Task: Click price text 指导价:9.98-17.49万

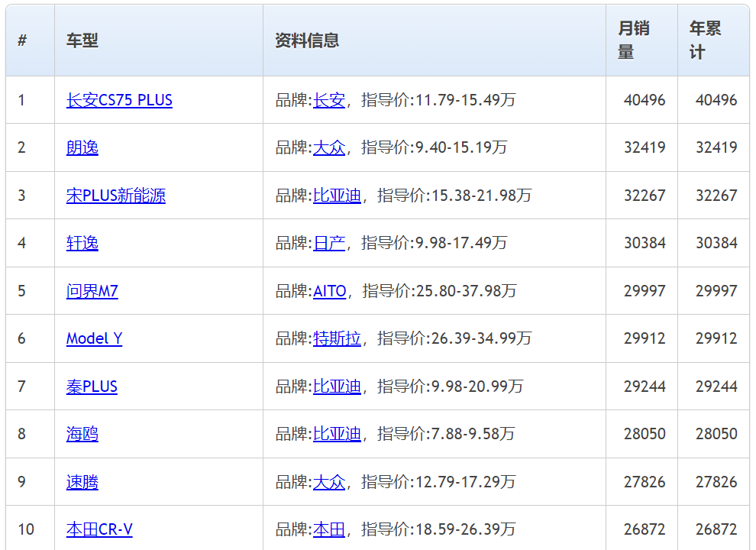Action: pos(434,243)
